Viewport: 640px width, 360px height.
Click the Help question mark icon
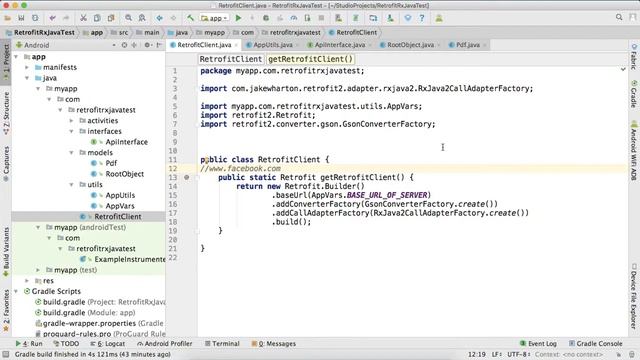tap(422, 18)
